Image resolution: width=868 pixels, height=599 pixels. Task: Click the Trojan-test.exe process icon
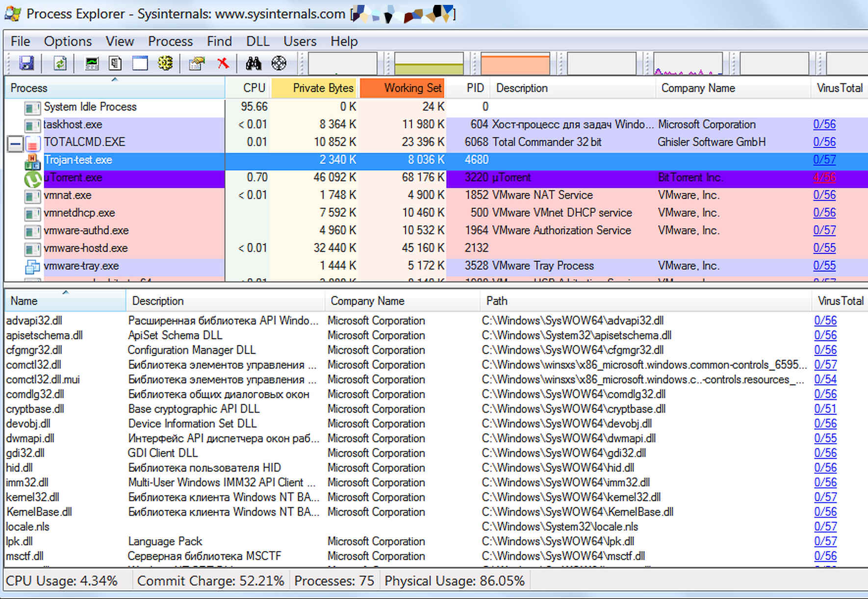tap(32, 161)
